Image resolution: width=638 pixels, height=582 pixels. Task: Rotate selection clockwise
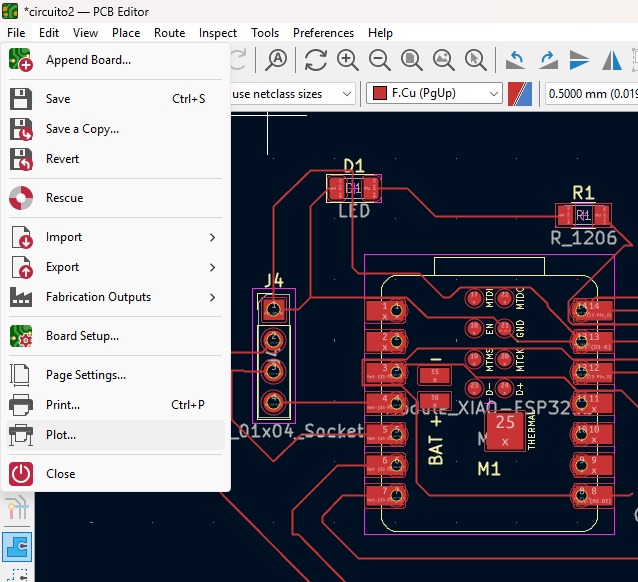coord(548,60)
